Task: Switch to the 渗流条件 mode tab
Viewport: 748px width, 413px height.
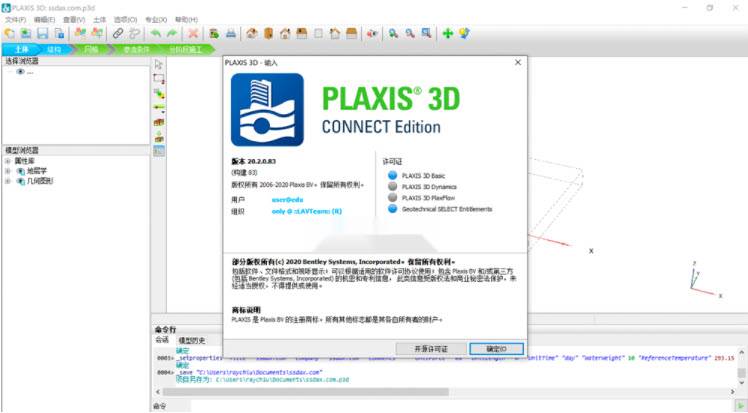Action: click(x=136, y=49)
